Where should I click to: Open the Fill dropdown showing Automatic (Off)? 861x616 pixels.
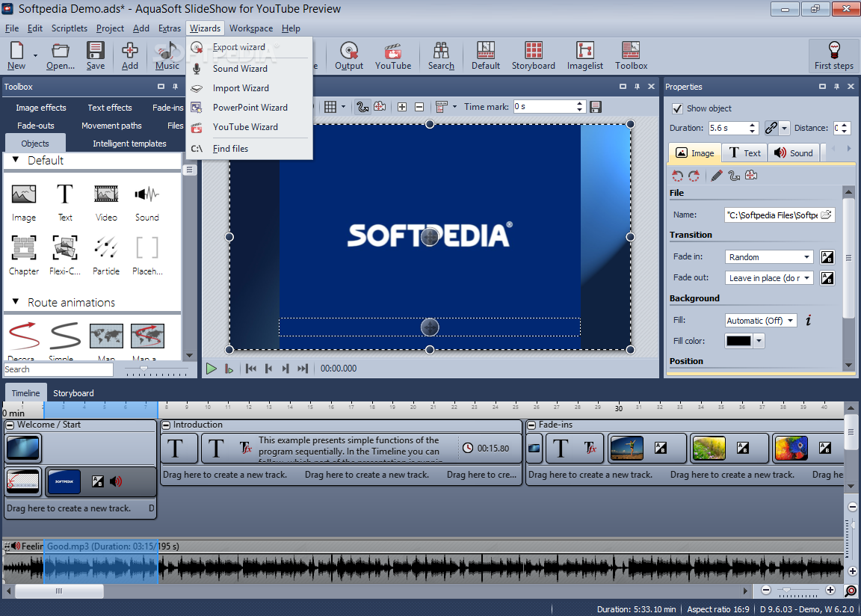761,320
